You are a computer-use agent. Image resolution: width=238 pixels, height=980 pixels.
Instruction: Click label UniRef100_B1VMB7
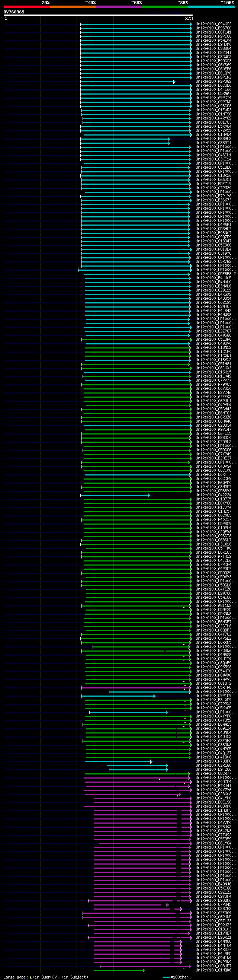(213, 933)
